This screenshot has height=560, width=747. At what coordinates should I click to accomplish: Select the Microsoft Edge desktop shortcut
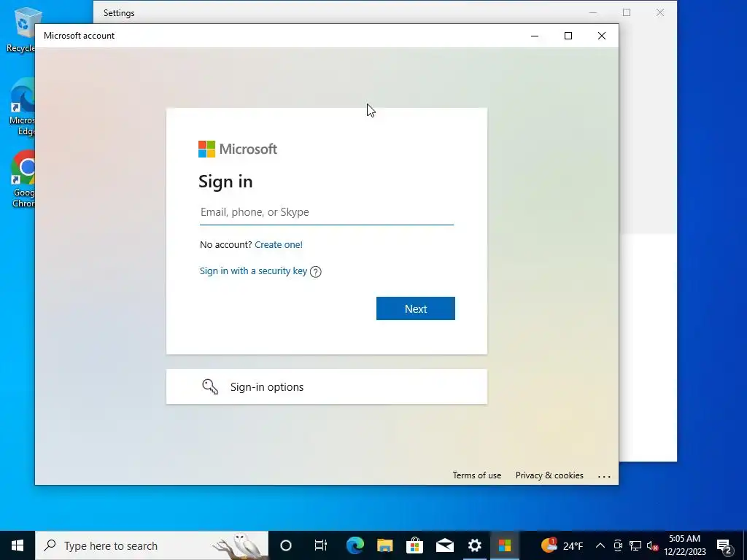(22, 107)
